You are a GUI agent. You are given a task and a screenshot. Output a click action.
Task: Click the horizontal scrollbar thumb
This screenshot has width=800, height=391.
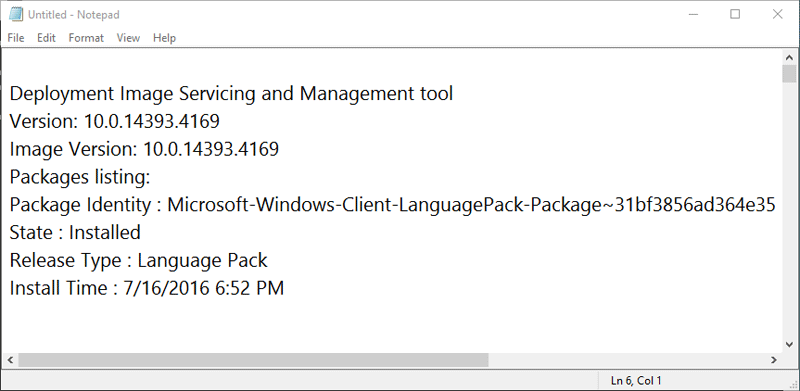pos(253,360)
